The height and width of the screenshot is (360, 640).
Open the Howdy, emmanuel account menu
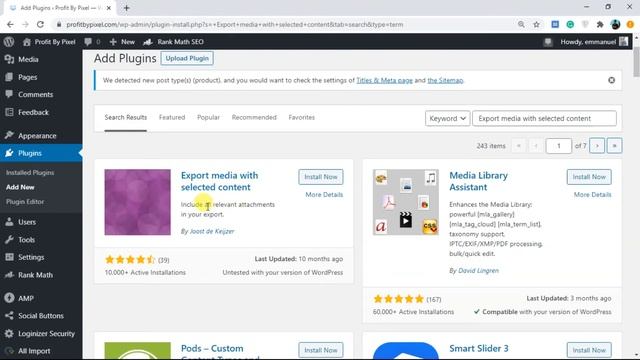coord(594,42)
